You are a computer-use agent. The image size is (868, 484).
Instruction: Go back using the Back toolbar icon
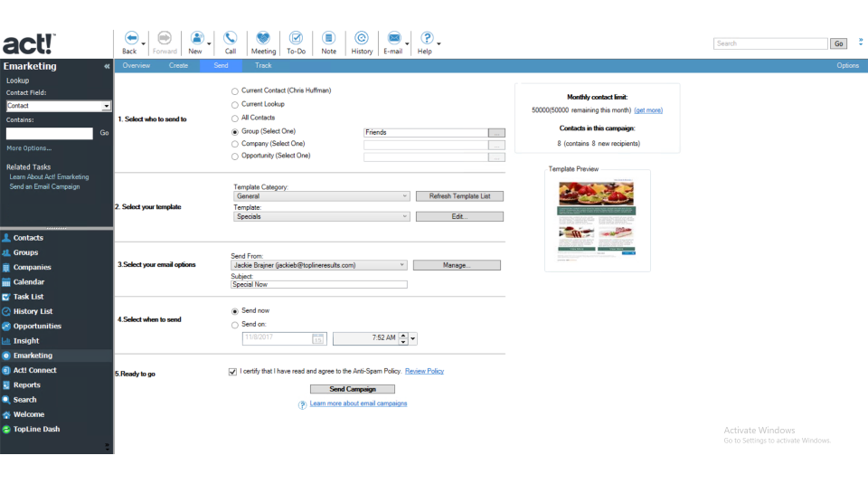(130, 43)
